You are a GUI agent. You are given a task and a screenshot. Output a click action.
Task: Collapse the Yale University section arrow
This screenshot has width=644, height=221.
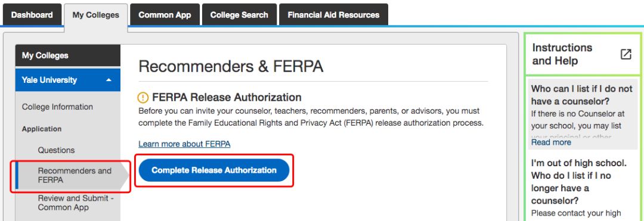click(109, 80)
